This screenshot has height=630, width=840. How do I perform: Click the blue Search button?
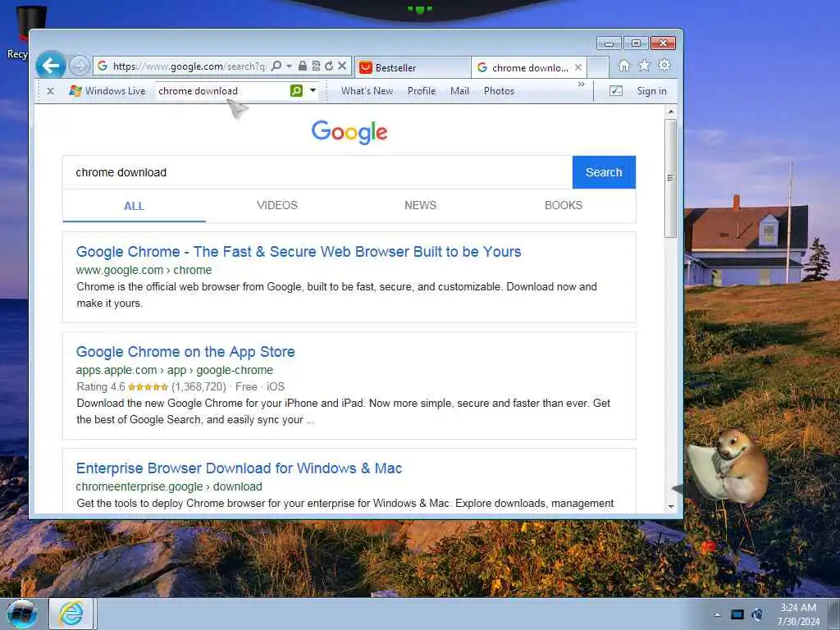pos(604,172)
